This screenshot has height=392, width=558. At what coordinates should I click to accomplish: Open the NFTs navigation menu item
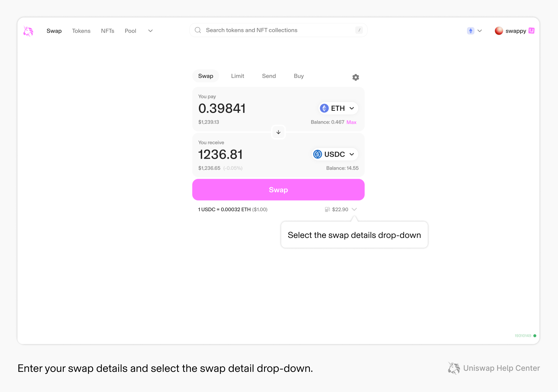pyautogui.click(x=108, y=31)
